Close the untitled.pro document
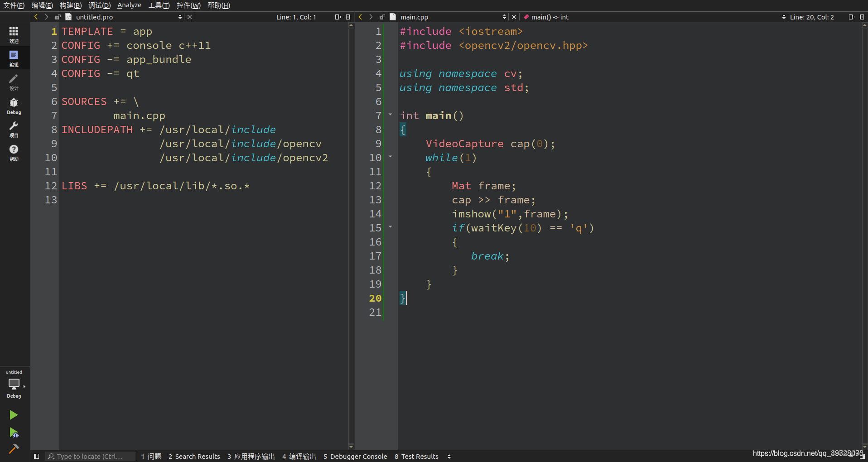The height and width of the screenshot is (462, 868). (x=190, y=17)
